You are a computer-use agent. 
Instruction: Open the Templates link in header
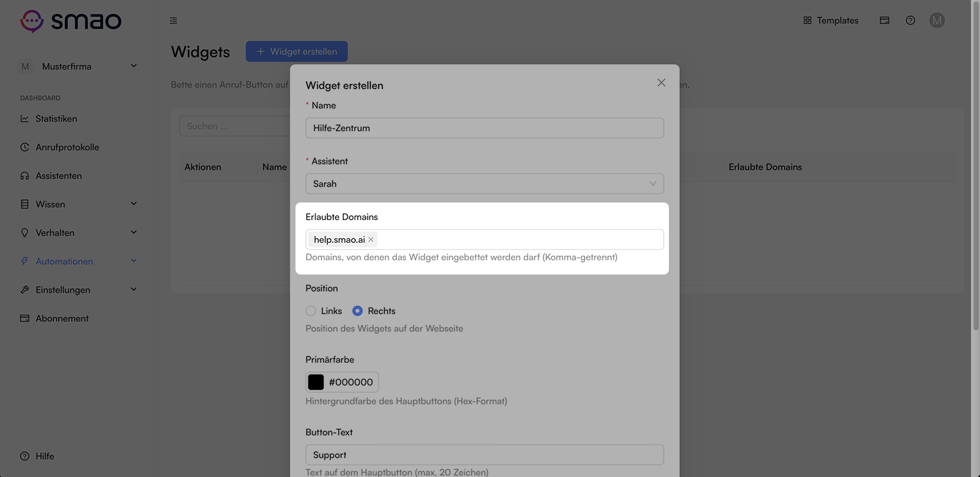pyautogui.click(x=831, y=21)
